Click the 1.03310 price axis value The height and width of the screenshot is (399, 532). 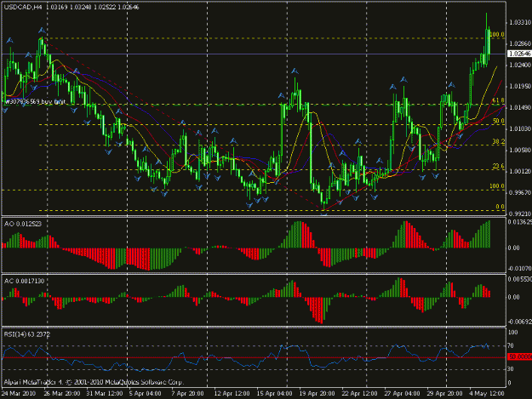(520, 22)
